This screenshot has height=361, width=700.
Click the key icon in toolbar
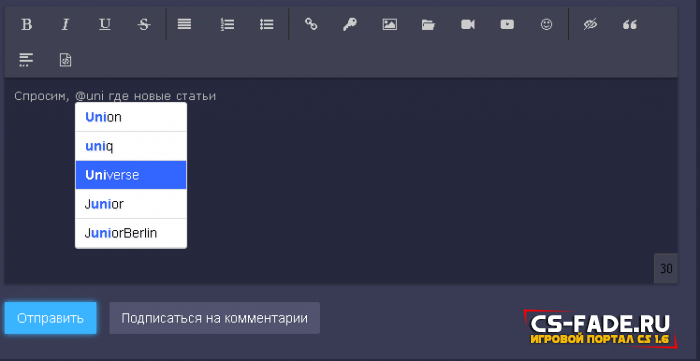tap(350, 25)
